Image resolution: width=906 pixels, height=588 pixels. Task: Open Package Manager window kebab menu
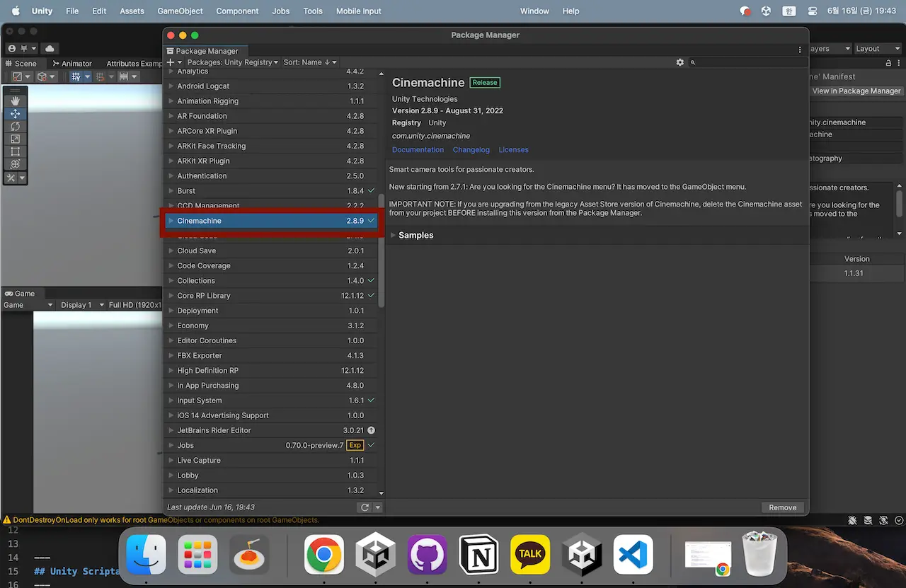pyautogui.click(x=801, y=50)
